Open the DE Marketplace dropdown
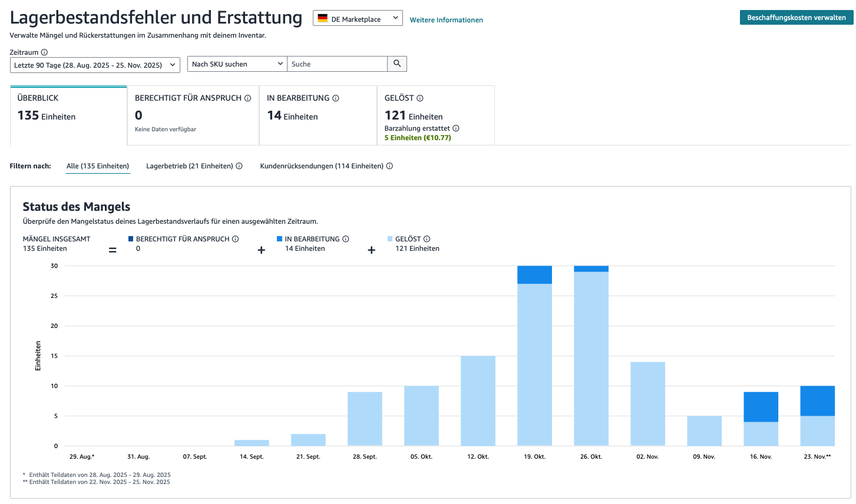 pyautogui.click(x=358, y=19)
